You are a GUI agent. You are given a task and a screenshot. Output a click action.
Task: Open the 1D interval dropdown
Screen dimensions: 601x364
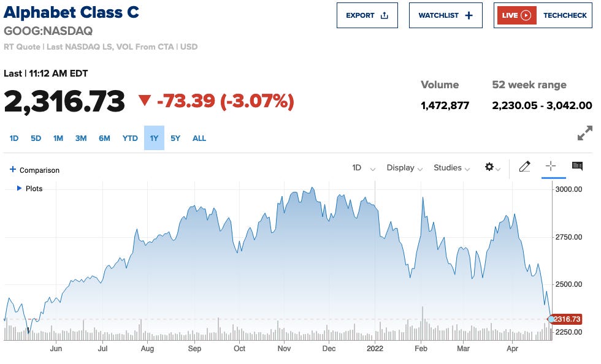coord(362,167)
